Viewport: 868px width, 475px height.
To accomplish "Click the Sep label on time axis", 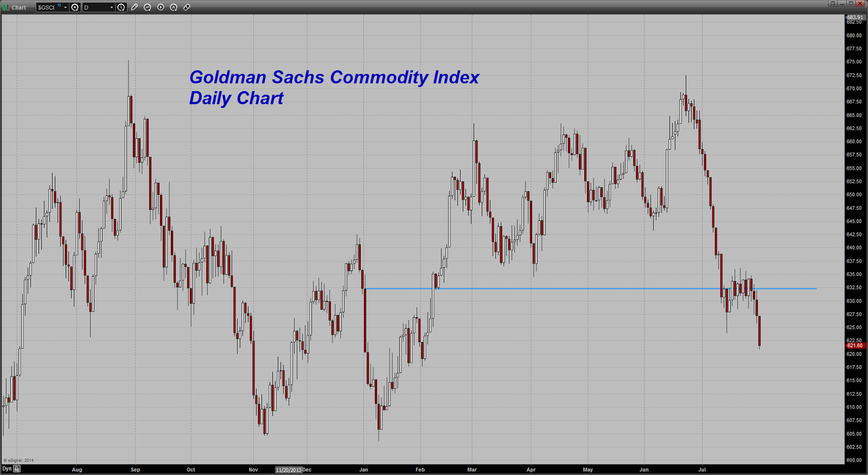I will click(x=136, y=470).
